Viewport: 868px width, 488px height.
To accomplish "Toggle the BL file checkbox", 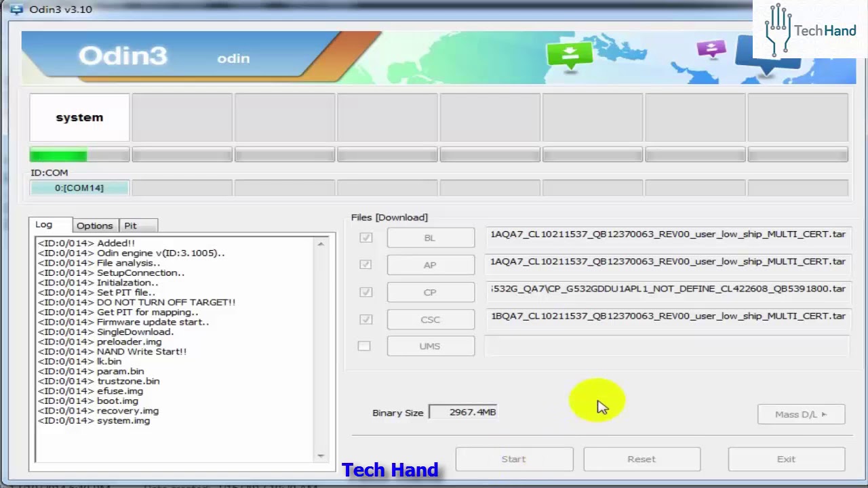I will (366, 238).
